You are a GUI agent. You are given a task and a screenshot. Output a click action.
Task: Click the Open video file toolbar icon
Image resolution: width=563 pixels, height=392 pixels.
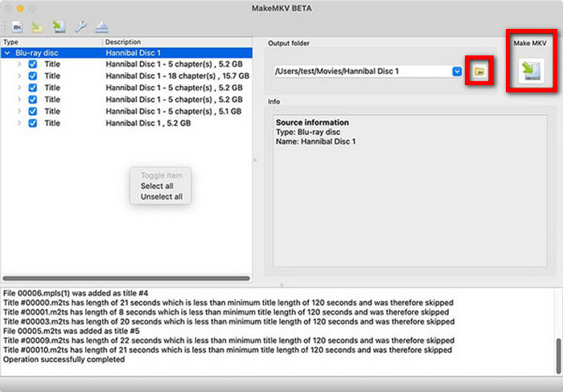16,27
